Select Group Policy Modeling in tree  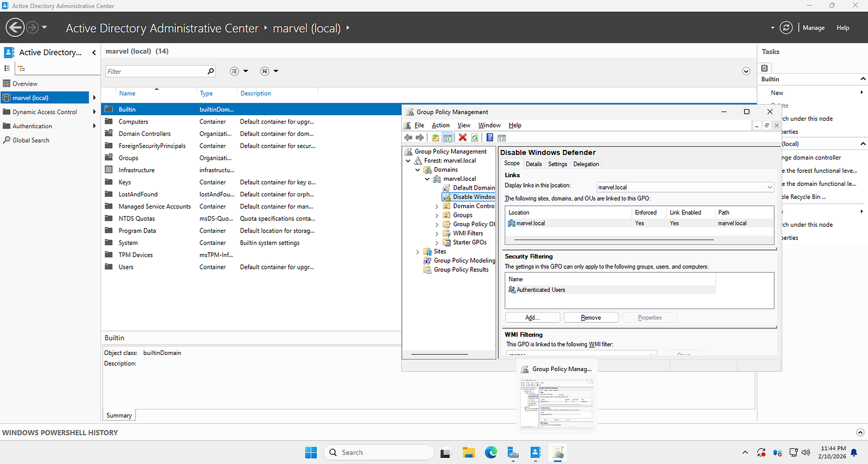point(459,261)
